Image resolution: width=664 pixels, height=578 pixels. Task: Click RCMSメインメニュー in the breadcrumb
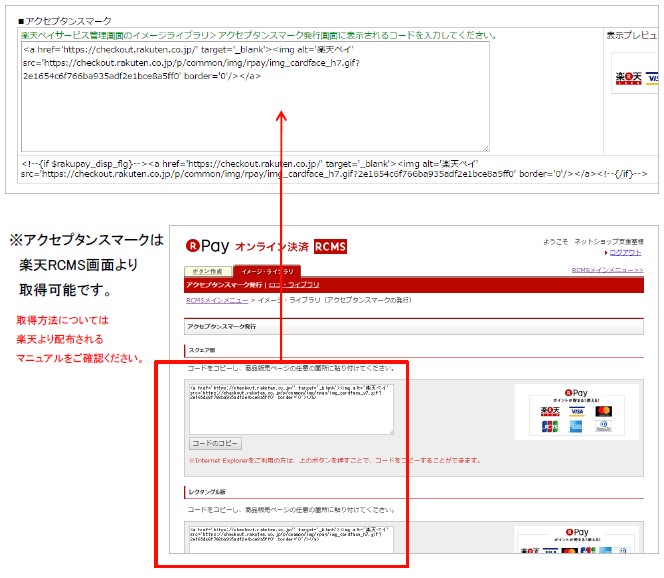pos(217,300)
